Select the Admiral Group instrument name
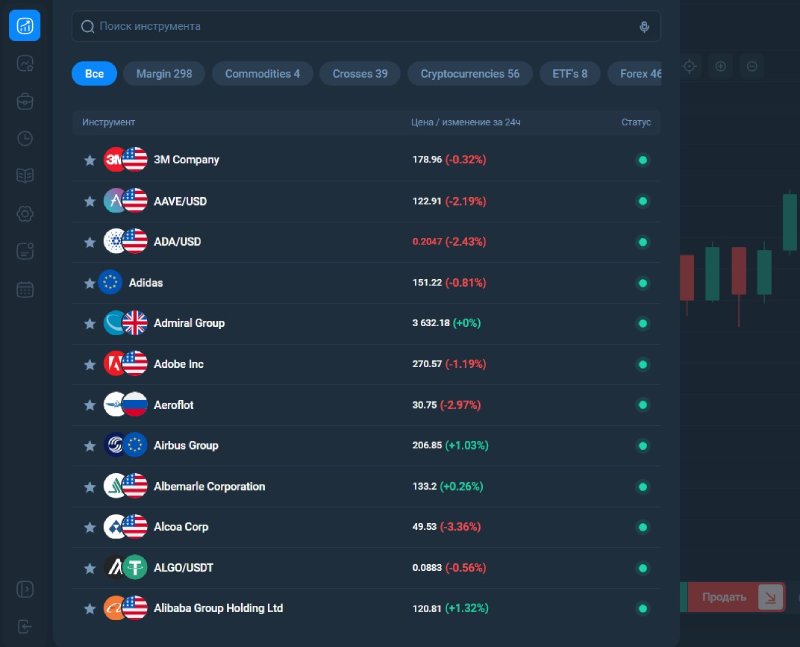The height and width of the screenshot is (647, 800). point(189,323)
